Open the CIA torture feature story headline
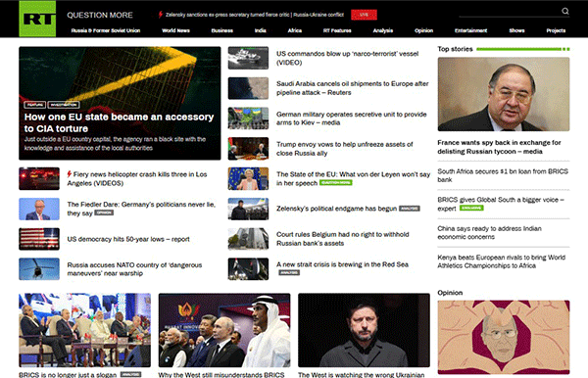The width and height of the screenshot is (588, 378). 119,122
